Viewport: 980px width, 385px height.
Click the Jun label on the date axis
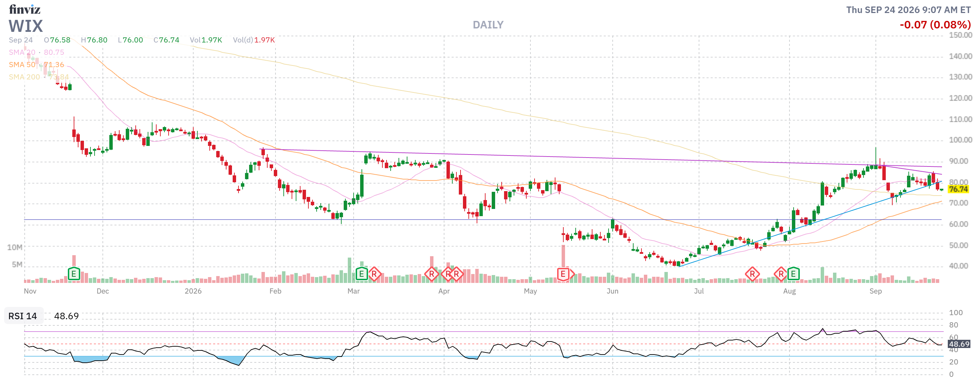click(x=613, y=291)
